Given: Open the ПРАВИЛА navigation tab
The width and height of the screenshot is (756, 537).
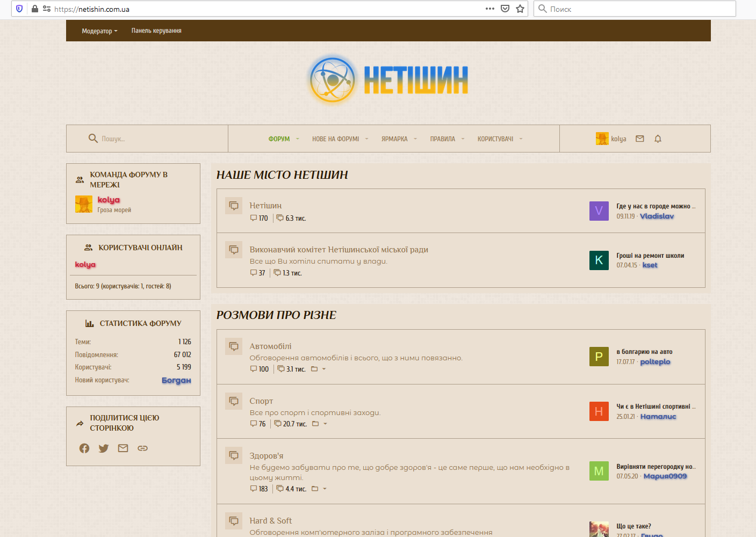Looking at the screenshot, I should (x=442, y=139).
